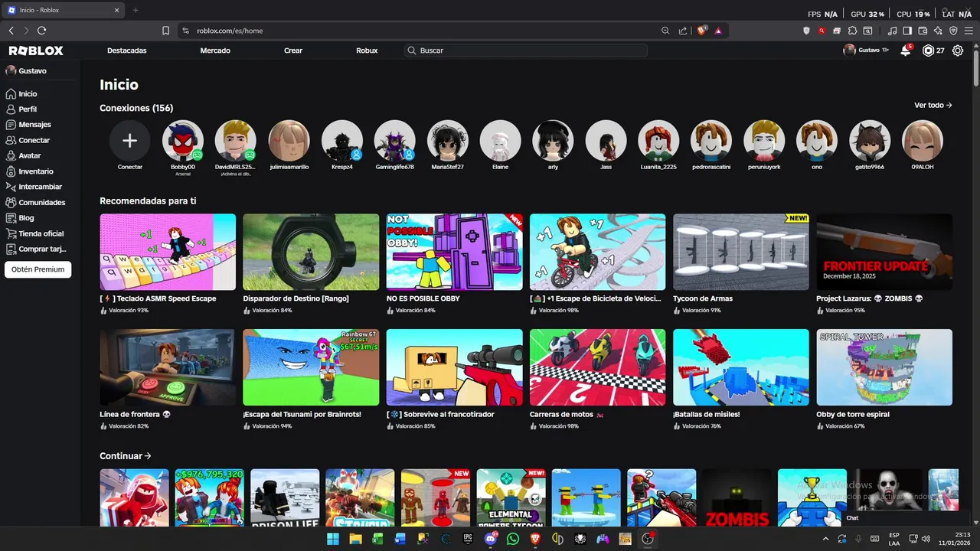Open Robux in the top navigation
This screenshot has height=551, width=980.
[x=367, y=51]
